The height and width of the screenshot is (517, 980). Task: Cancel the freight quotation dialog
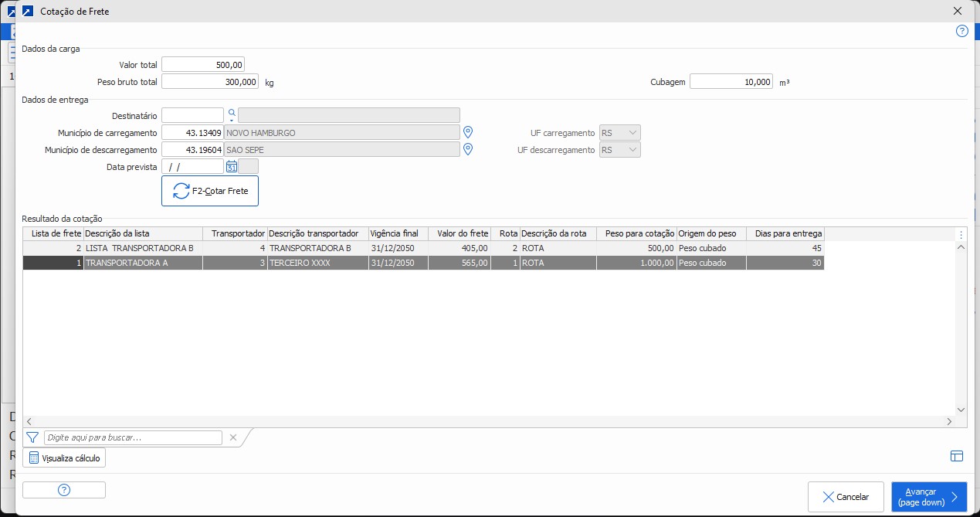click(x=846, y=497)
